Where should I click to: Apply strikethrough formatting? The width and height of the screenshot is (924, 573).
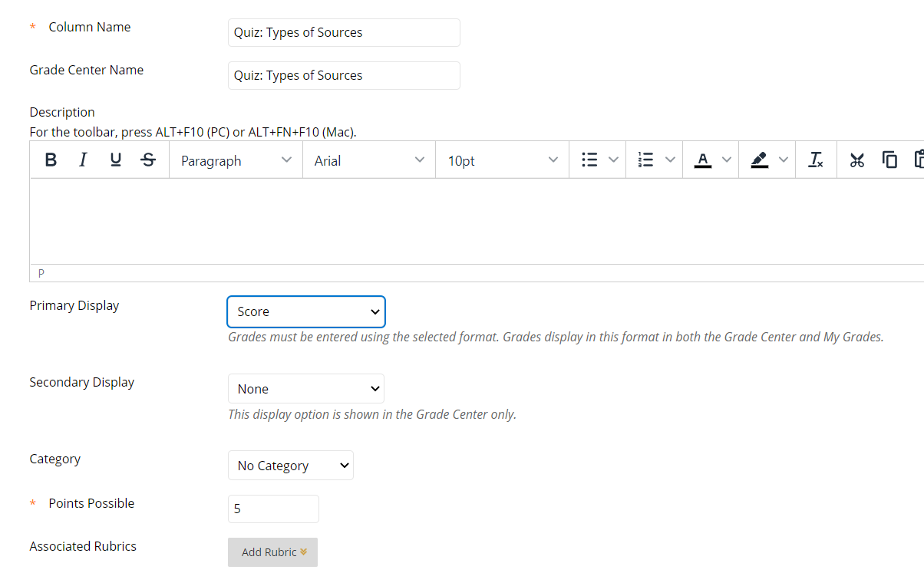click(149, 160)
